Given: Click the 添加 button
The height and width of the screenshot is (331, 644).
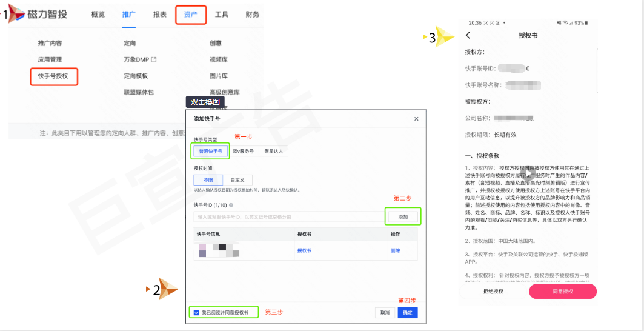Looking at the screenshot, I should point(403,216).
